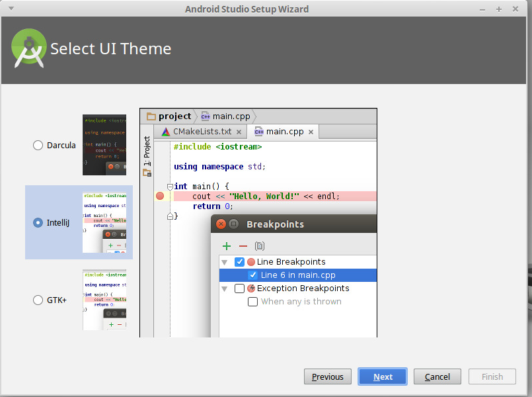Viewport: 532px width, 397px height.
Task: Click the Darcula theme preview thumbnail
Action: [104, 145]
